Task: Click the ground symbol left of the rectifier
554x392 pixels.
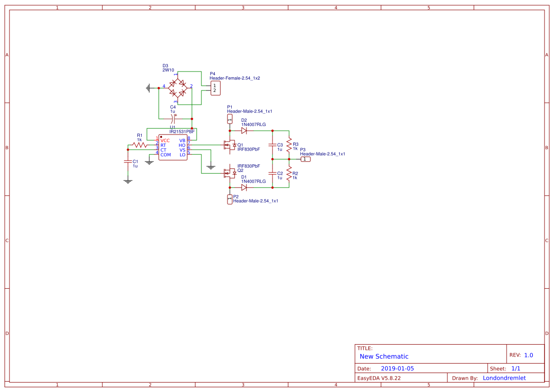Action: [149, 87]
